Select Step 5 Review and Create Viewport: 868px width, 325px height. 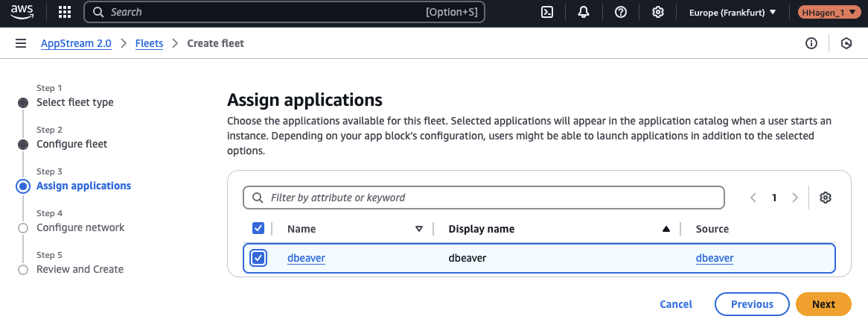tap(80, 269)
